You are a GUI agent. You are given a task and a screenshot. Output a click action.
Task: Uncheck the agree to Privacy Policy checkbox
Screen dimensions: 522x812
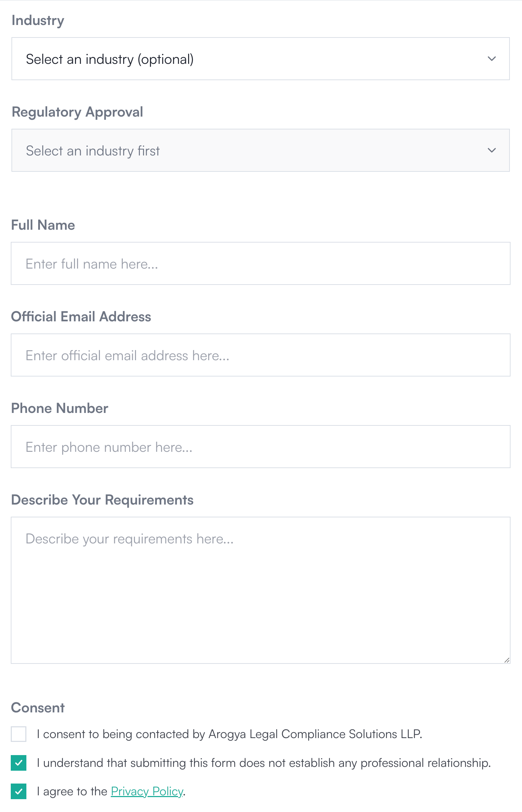[19, 791]
